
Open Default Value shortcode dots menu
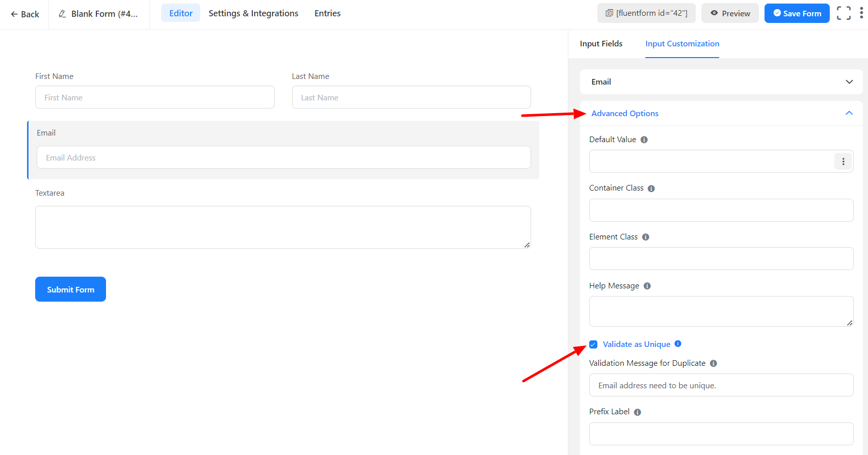click(843, 162)
